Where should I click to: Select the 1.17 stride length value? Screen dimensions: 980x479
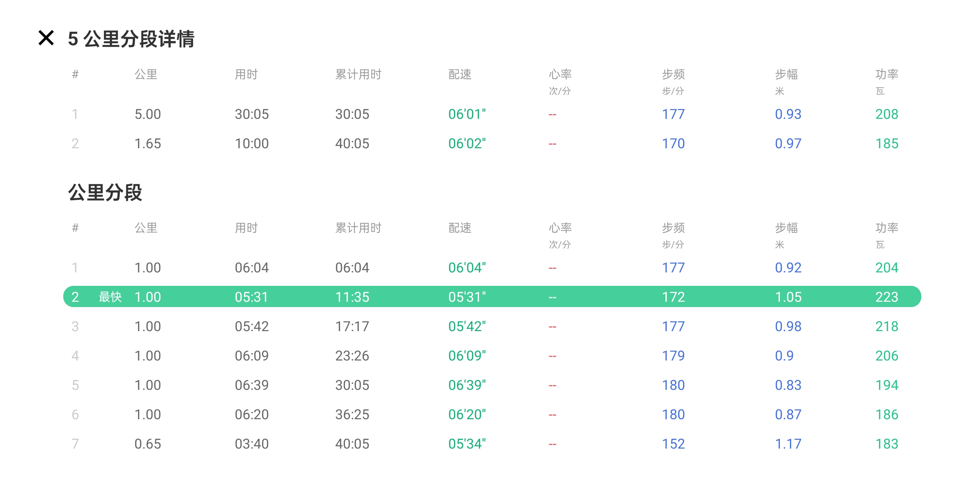(x=788, y=444)
